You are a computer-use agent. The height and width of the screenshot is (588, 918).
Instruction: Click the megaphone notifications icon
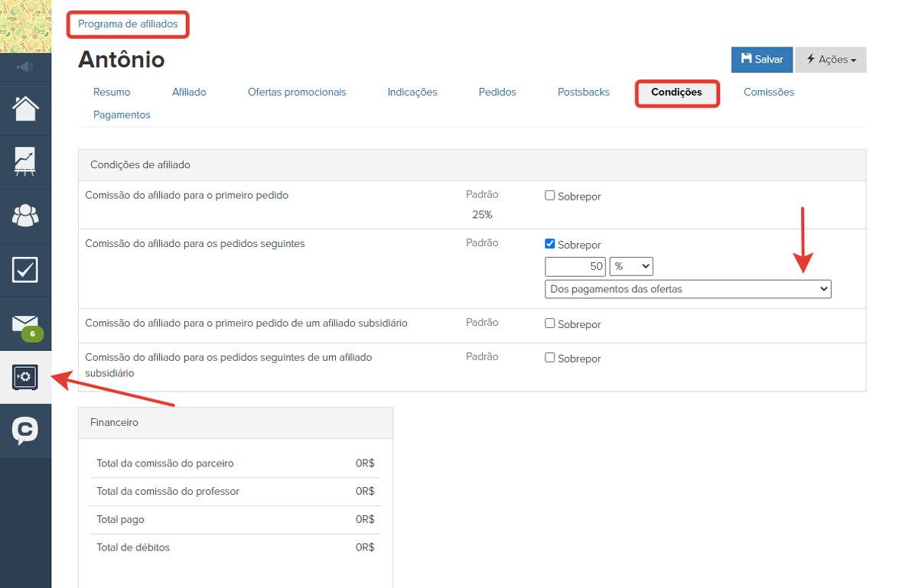click(25, 67)
